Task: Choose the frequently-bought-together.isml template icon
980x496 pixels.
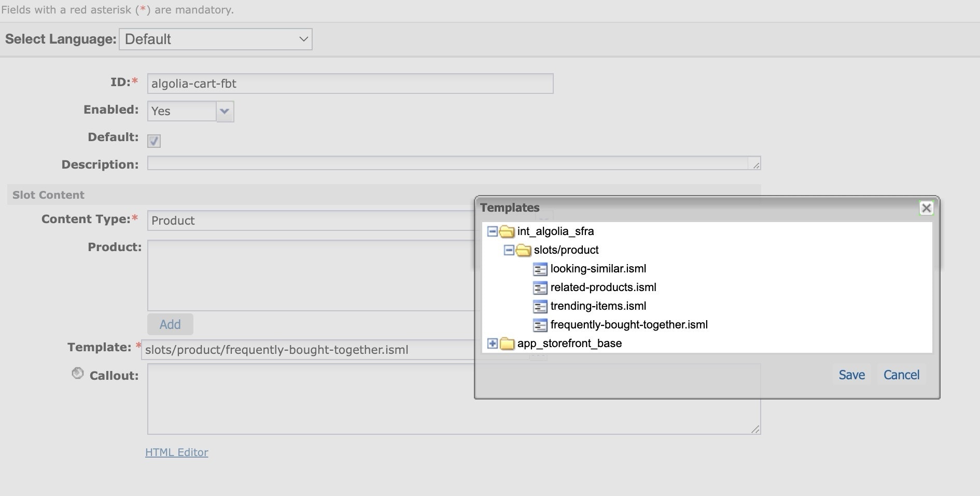Action: (x=541, y=325)
